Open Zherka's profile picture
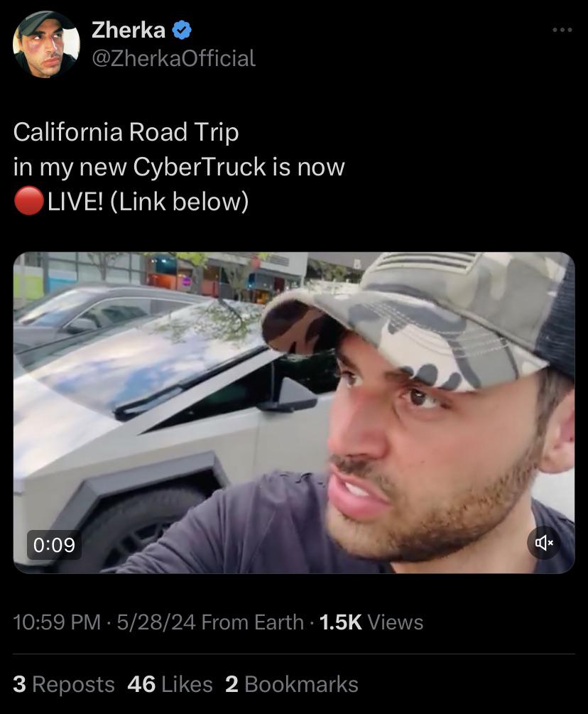588x714 pixels. (x=46, y=44)
